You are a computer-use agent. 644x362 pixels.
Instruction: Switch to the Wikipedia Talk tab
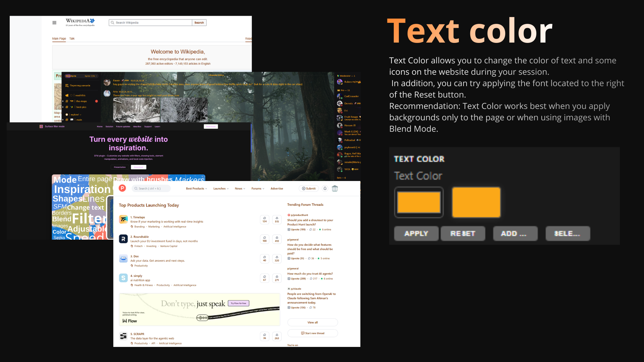(72, 39)
